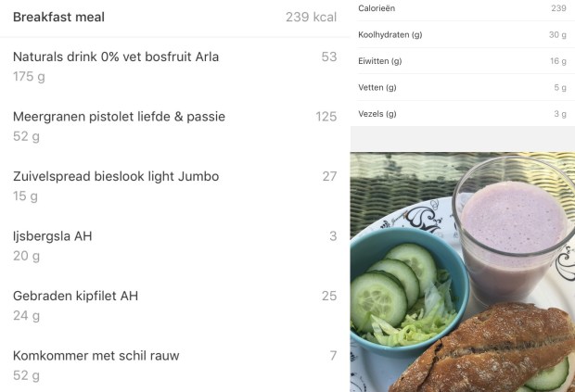575x392 pixels.
Task: Open the Breakfast meal header
Action: pyautogui.click(x=174, y=18)
